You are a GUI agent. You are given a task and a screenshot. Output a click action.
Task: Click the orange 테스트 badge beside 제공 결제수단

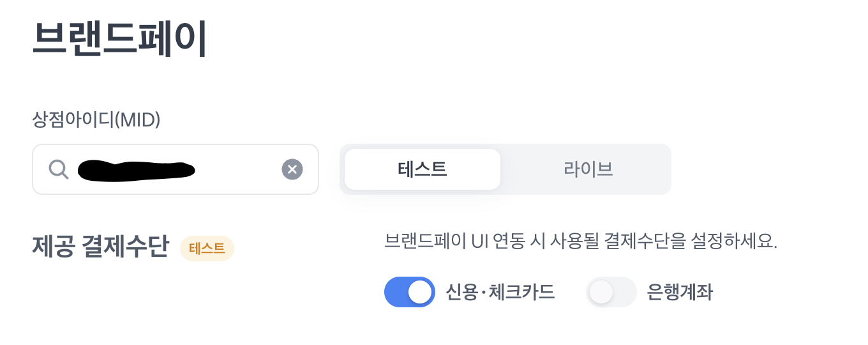(207, 249)
